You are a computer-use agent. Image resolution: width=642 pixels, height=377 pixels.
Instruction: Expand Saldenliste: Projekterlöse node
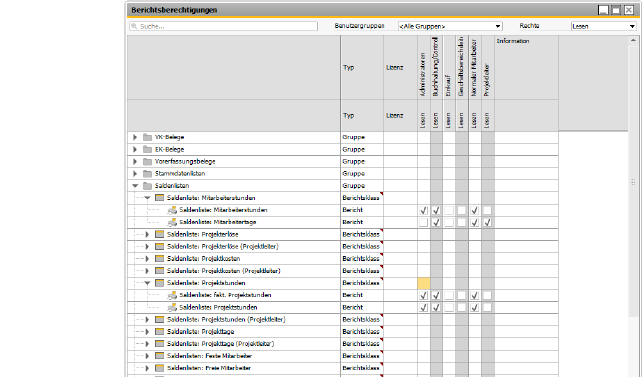click(x=147, y=234)
